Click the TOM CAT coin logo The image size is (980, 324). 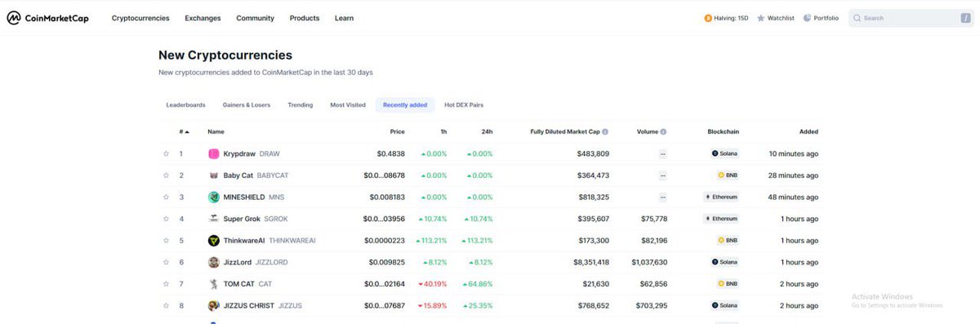coord(214,284)
